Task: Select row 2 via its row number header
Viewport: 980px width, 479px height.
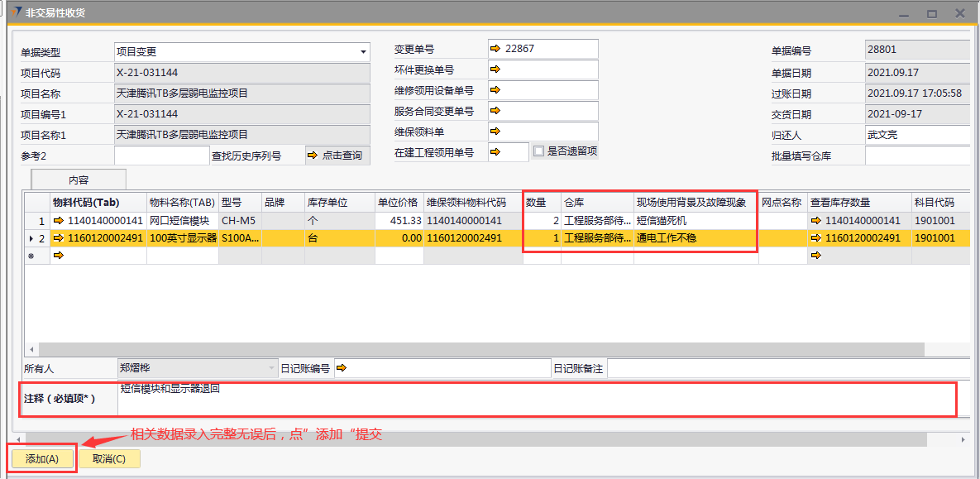Action: 36,238
